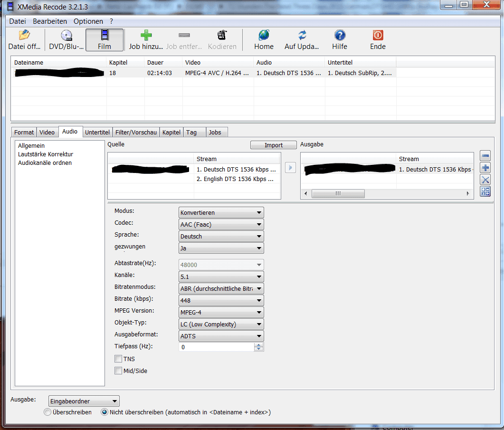
Task: Select Allgemein in audio settings list
Action: pos(31,146)
